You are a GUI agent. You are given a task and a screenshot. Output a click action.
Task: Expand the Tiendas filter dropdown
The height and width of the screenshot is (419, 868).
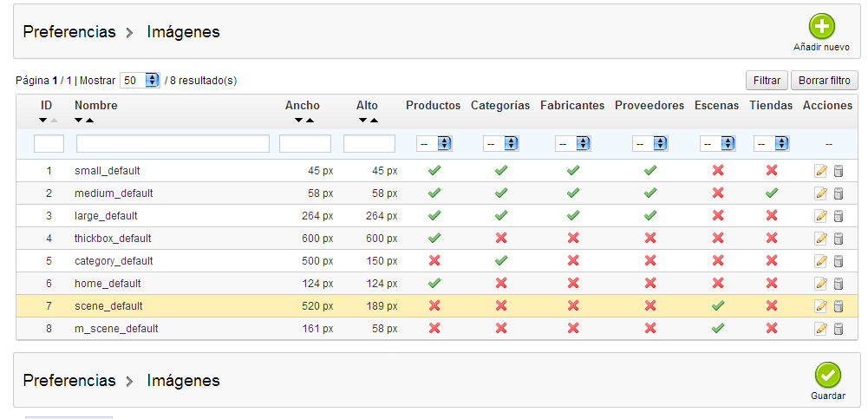tap(772, 143)
